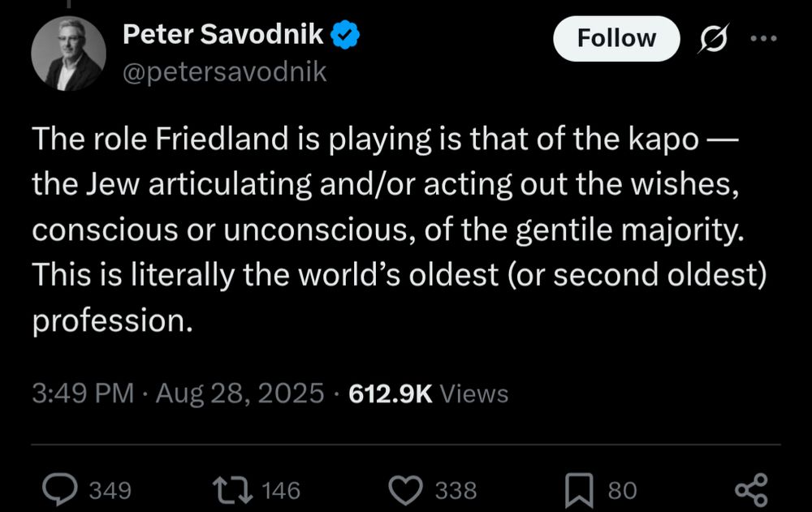
Task: Click the Follow button
Action: pos(616,37)
